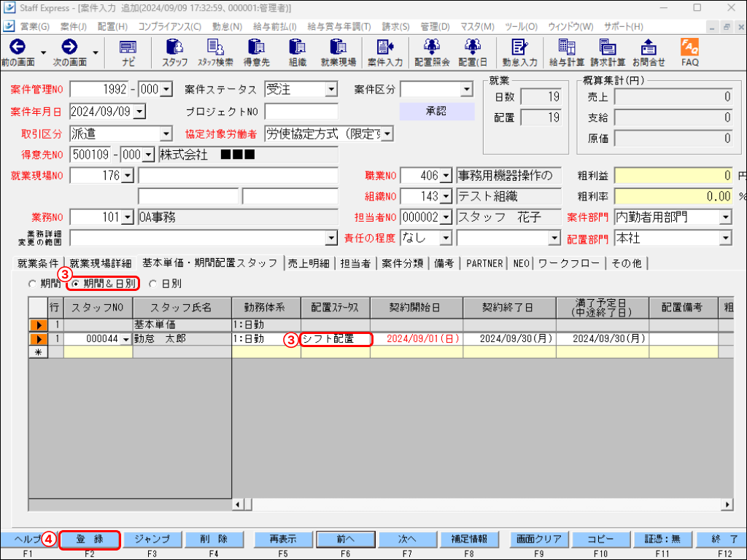Open the マスタ(M) menu

point(477,27)
